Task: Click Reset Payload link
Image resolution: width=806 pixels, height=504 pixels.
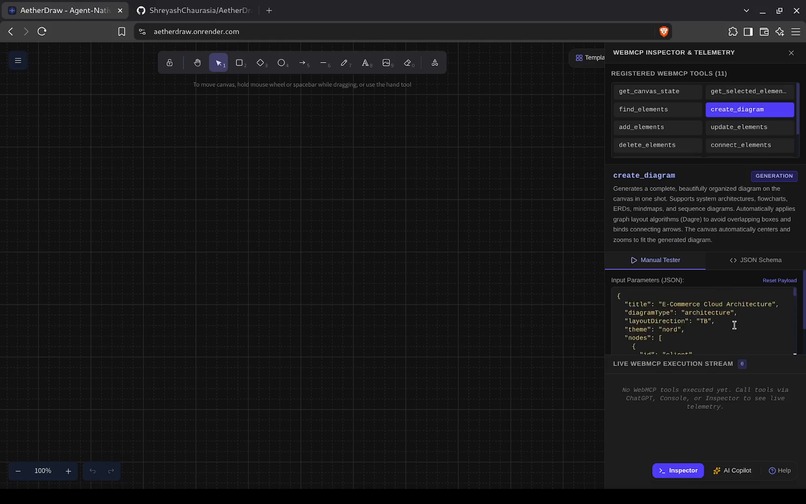Action: pos(779,280)
